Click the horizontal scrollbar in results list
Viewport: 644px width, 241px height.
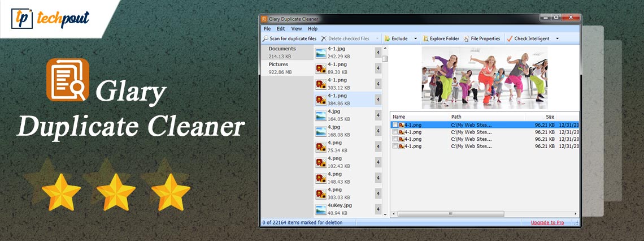click(452, 214)
